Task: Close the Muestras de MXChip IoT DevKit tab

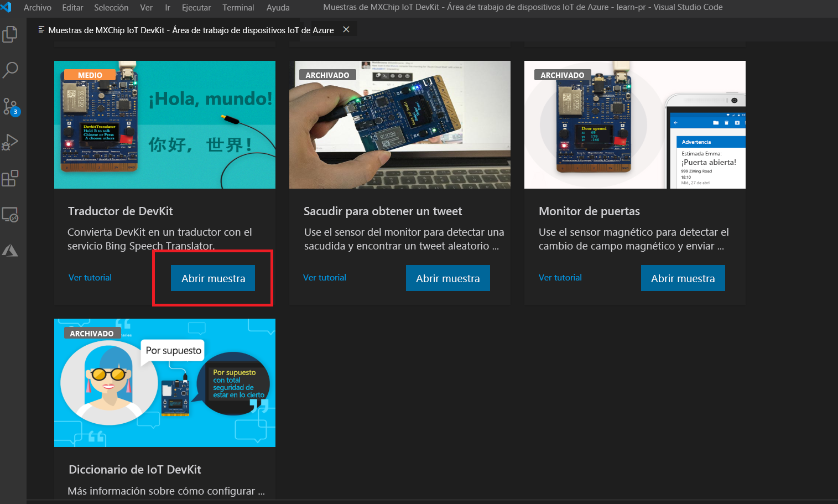Action: point(346,29)
